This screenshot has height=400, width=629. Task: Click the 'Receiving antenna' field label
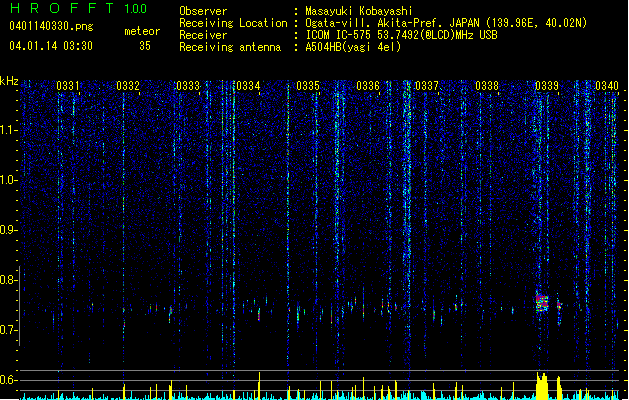230,47
